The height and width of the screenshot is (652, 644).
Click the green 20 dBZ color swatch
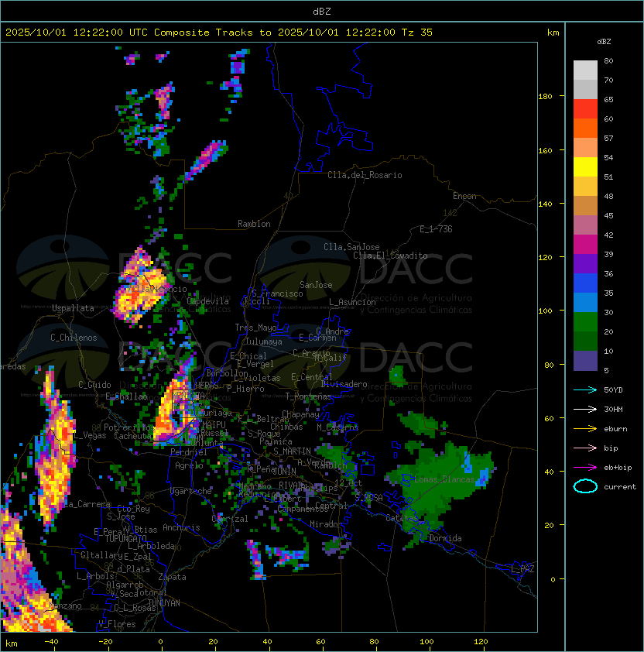pyautogui.click(x=585, y=322)
